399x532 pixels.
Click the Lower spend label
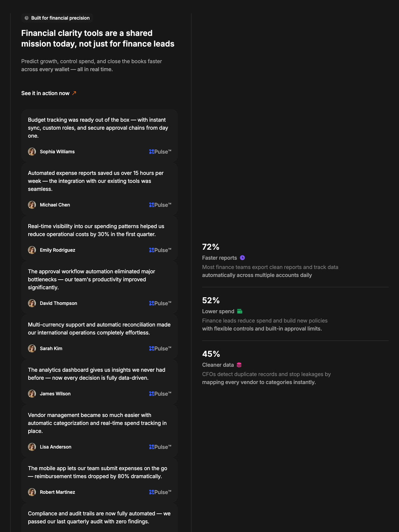[218, 311]
